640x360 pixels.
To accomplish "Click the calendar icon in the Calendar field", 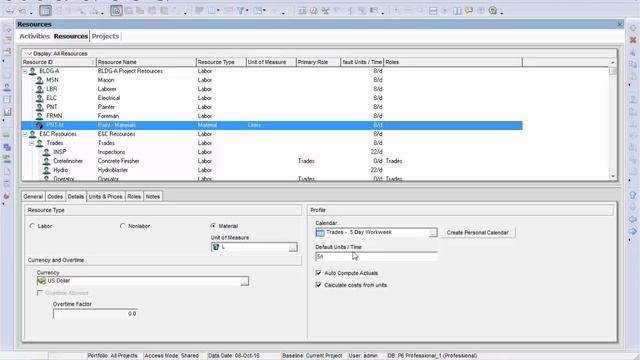I will click(320, 232).
